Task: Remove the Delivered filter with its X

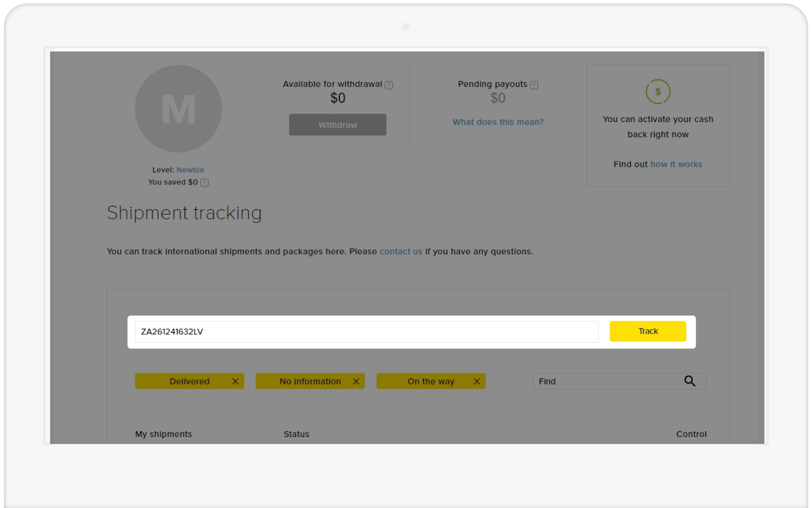Action: coord(235,381)
